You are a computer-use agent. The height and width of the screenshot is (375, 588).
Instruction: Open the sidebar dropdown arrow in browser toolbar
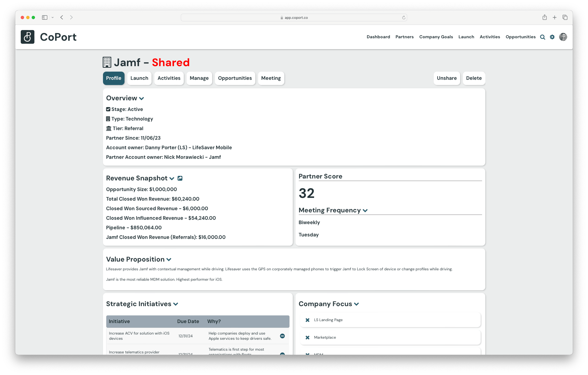[x=53, y=18]
